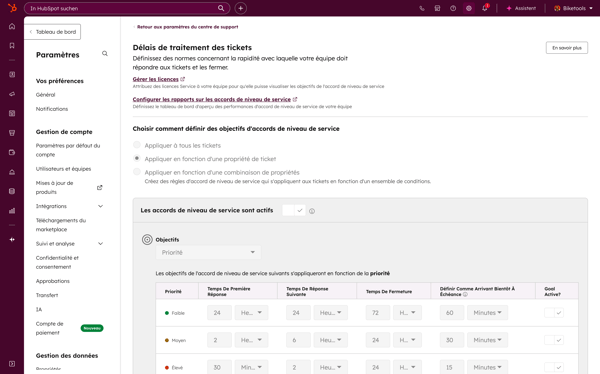Open the phone calling icon
The image size is (600, 374).
point(422,8)
